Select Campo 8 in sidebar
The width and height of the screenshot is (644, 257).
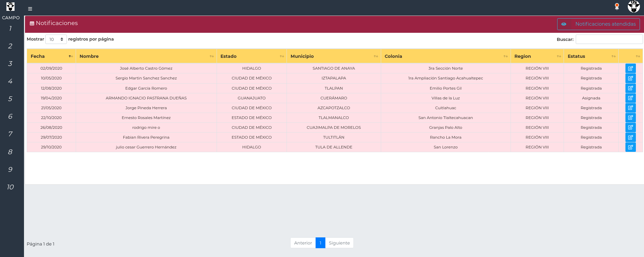point(10,152)
